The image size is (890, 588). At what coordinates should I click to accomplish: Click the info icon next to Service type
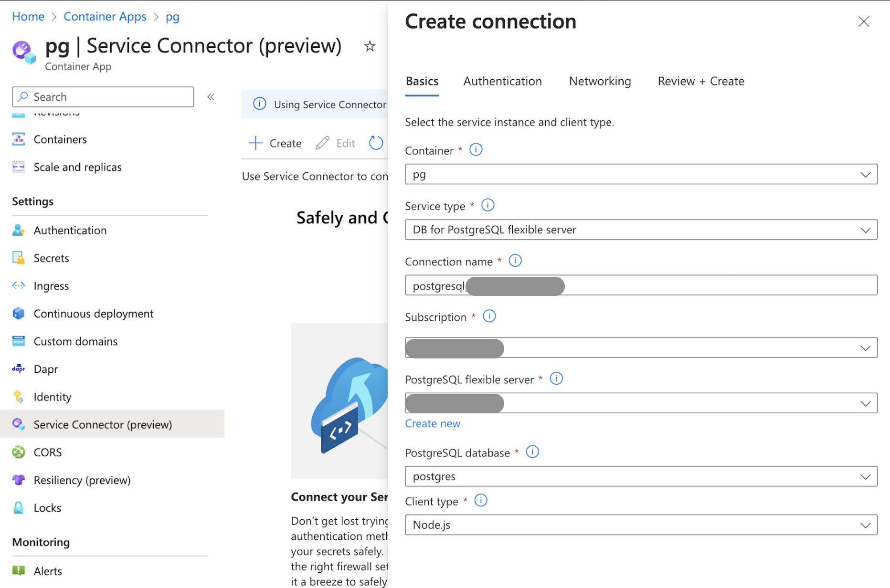(487, 205)
